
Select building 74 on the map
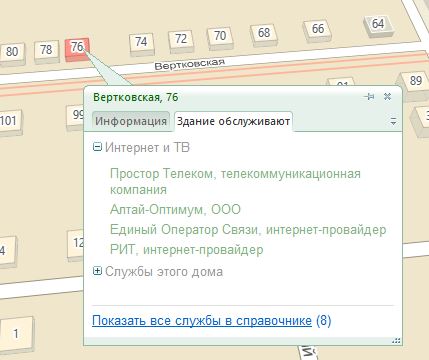[141, 43]
